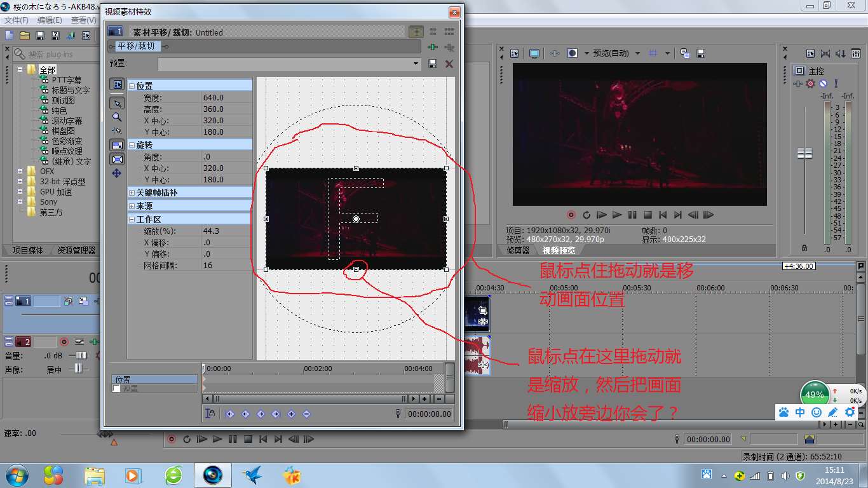This screenshot has height=488, width=868.
Task: Select the 位置 keyframe track row
Action: point(155,379)
